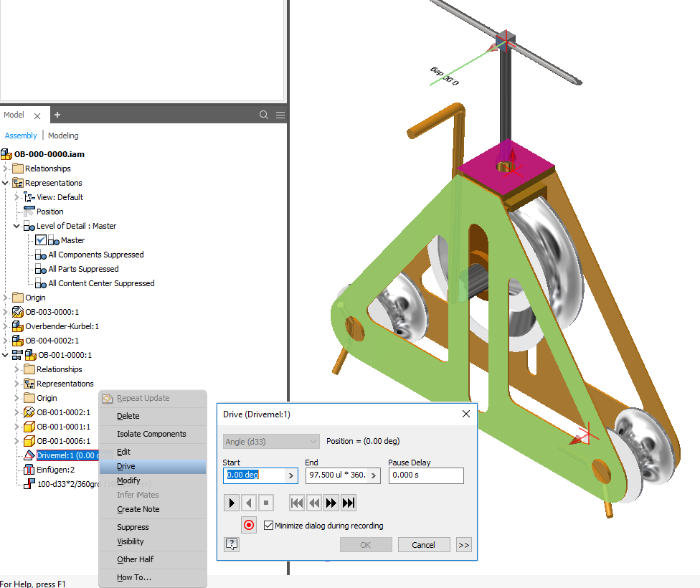Image resolution: width=700 pixels, height=588 pixels.
Task: Click the Pause Delay input field
Action: 425,475
